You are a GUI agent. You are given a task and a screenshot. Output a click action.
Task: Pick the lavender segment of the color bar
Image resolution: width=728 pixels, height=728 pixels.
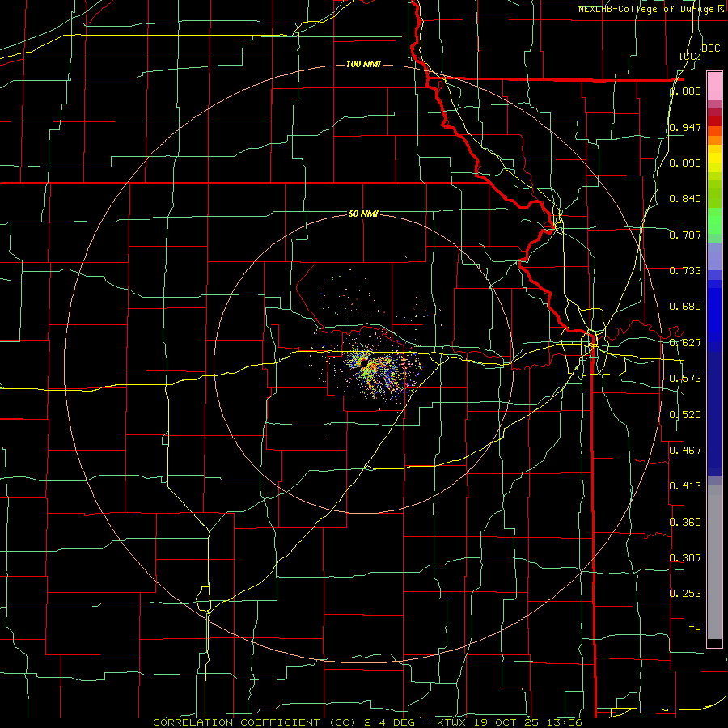click(714, 256)
